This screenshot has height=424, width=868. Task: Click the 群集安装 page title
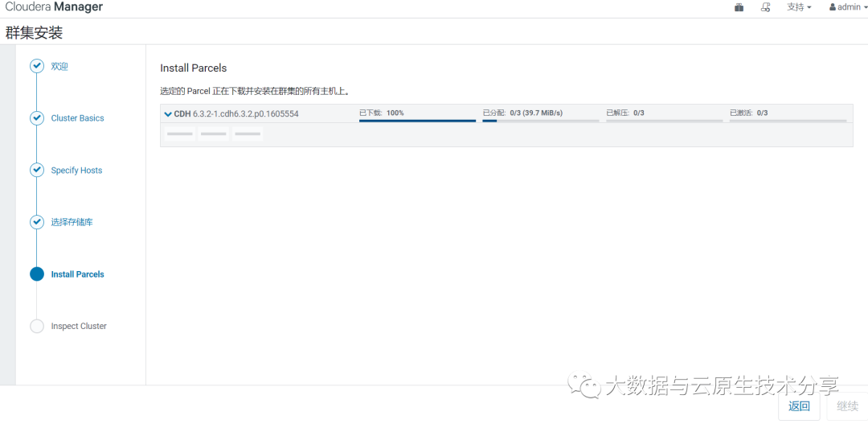coord(35,33)
